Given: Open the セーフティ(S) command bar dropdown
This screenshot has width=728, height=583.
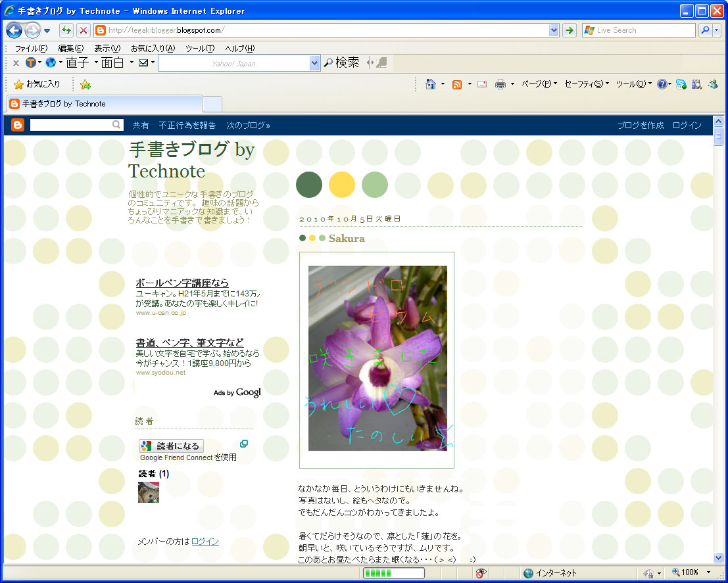Looking at the screenshot, I should 587,84.
